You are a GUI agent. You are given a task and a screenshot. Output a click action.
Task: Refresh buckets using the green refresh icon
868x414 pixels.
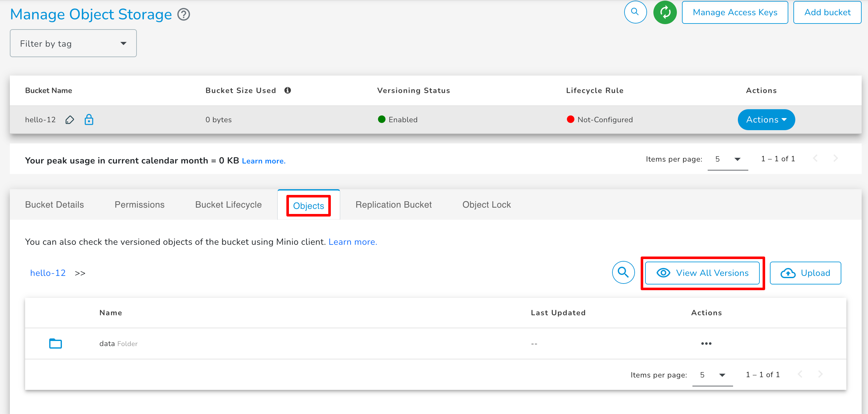(x=665, y=12)
